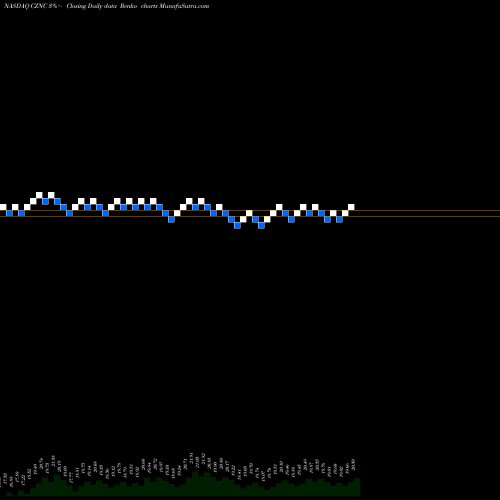Click the 21.52 price label
The width and height of the screenshot is (500, 500).
coord(203,458)
